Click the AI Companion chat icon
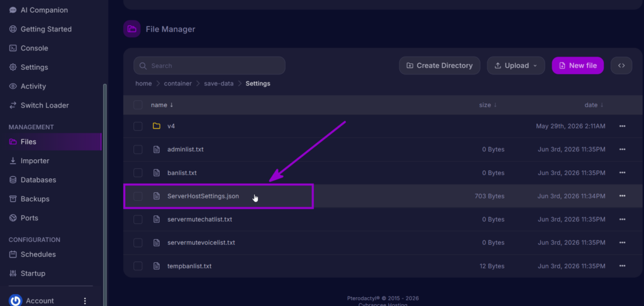The height and width of the screenshot is (306, 644). point(13,10)
